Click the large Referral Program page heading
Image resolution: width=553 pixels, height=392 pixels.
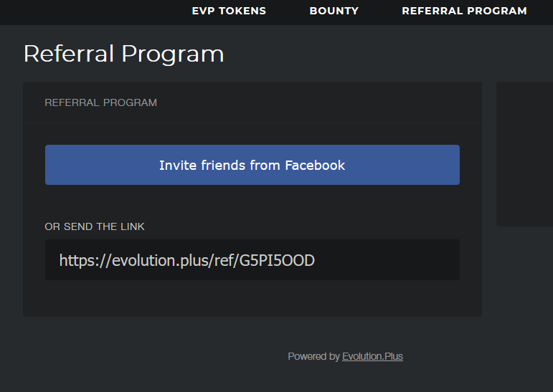click(x=123, y=54)
